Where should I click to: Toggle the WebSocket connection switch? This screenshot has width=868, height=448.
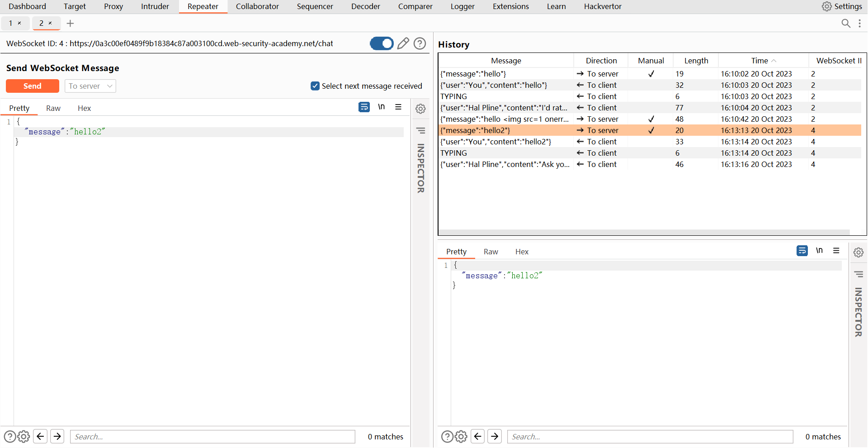(x=382, y=43)
